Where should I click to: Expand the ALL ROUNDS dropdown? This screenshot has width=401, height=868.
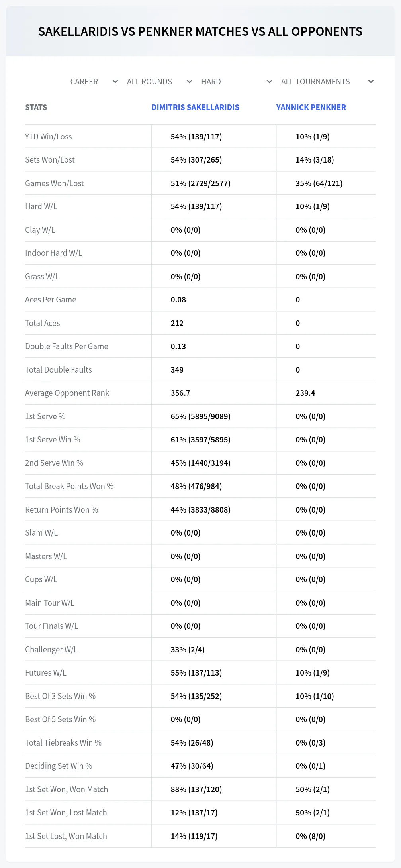(159, 82)
